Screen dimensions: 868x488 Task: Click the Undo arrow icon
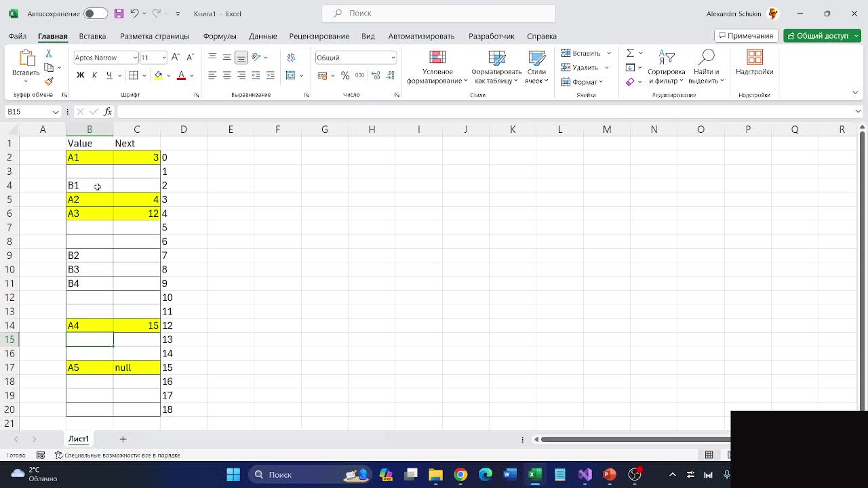tap(134, 14)
